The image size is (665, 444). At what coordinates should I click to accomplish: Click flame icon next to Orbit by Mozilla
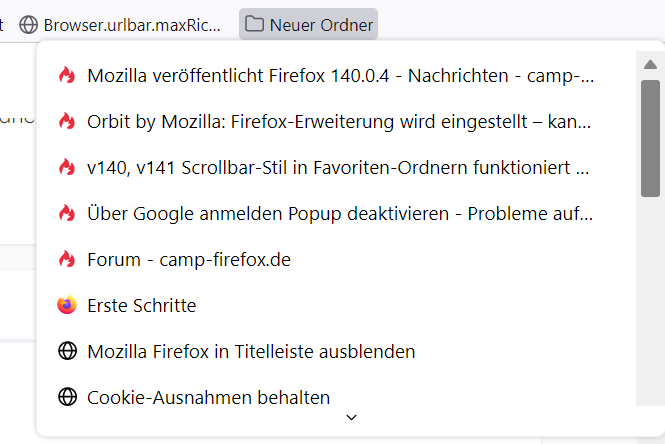(x=67, y=121)
